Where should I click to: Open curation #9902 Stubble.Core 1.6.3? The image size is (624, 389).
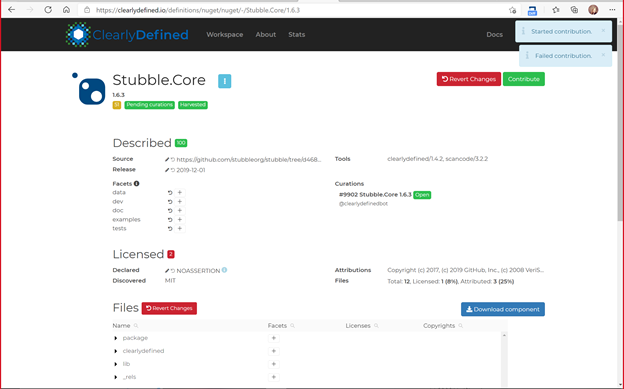point(375,195)
